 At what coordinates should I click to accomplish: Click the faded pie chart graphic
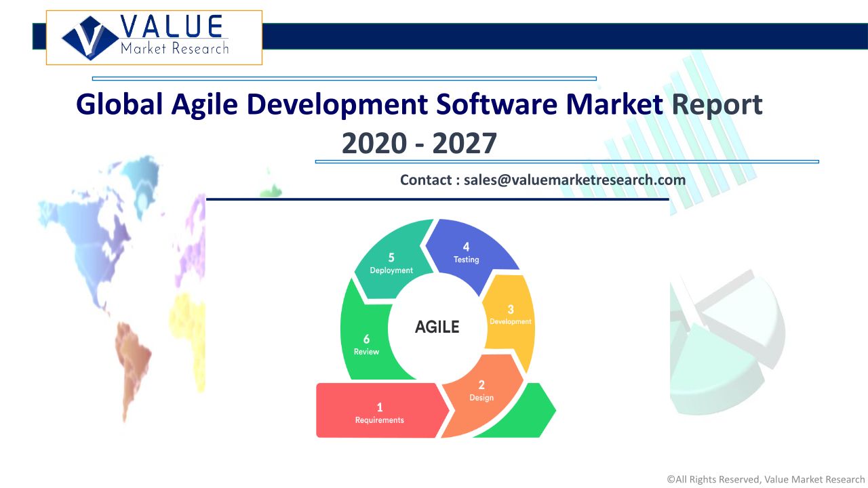point(726,339)
